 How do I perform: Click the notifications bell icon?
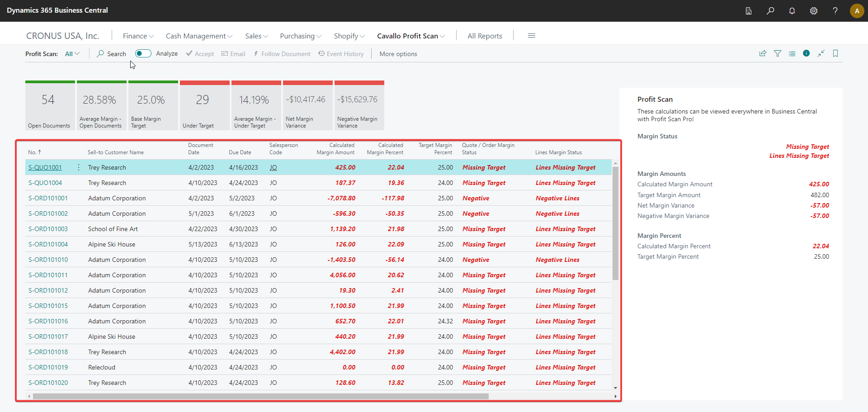click(792, 11)
